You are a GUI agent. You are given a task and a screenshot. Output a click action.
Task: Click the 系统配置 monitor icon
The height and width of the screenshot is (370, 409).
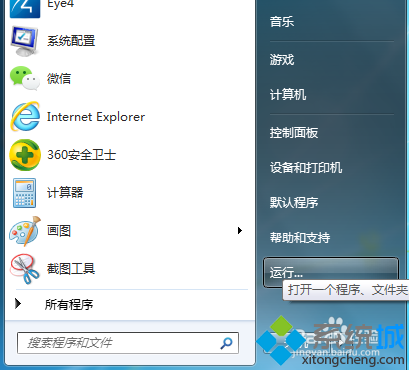25,41
